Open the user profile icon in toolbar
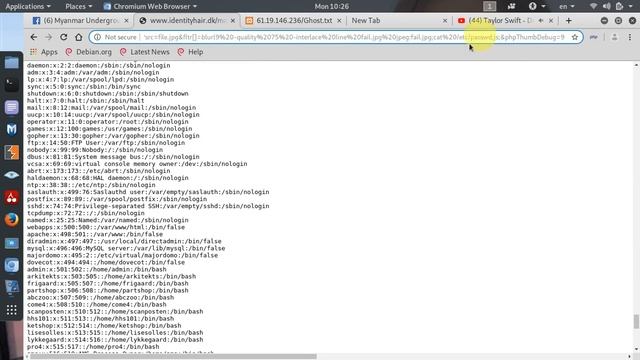 point(614,37)
